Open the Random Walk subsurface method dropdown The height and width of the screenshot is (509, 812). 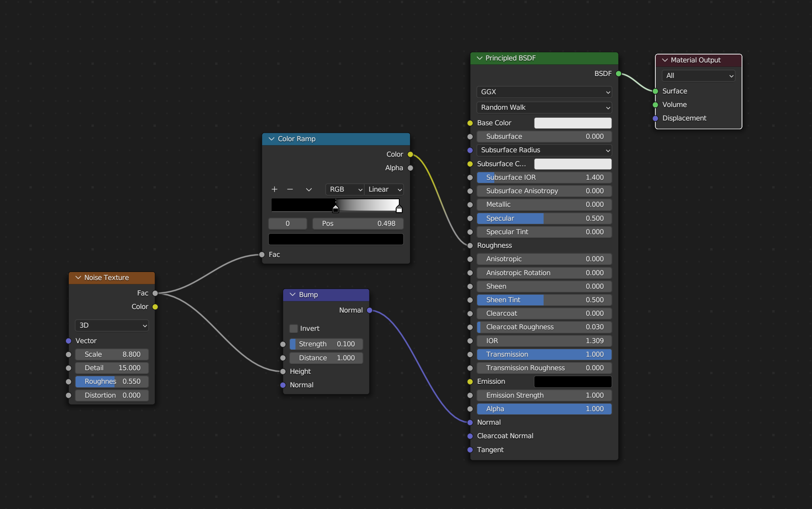(544, 108)
